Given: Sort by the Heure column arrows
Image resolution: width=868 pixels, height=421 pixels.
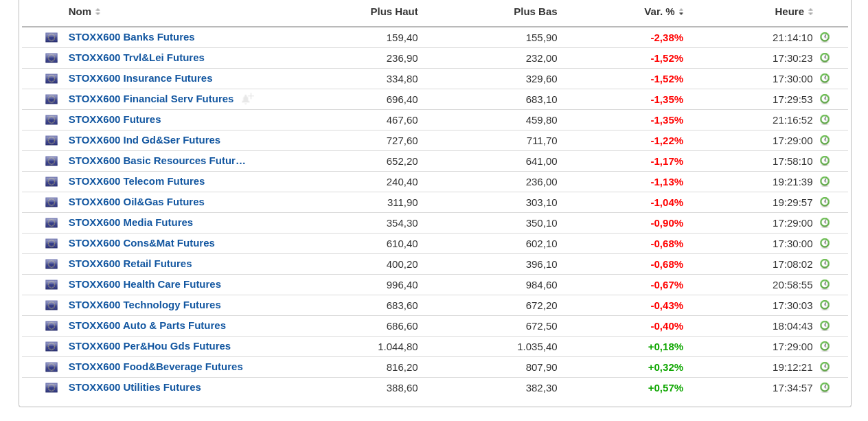Looking at the screenshot, I should (810, 12).
